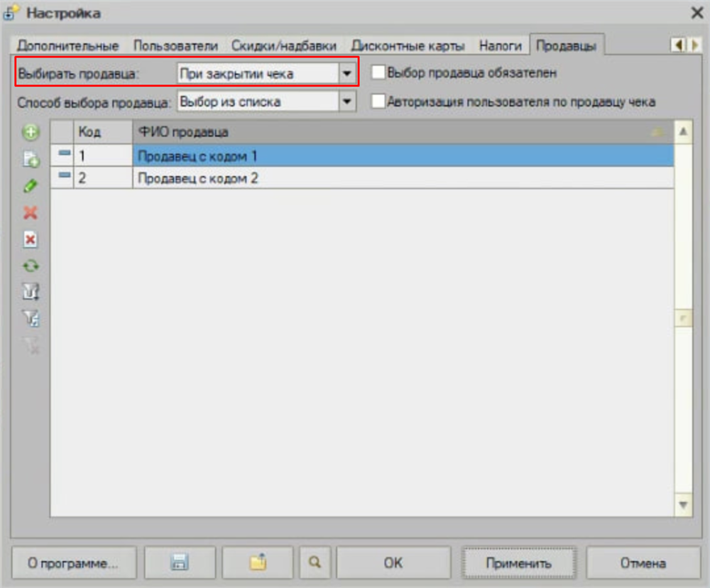Click the green pencil edit icon

(x=31, y=186)
